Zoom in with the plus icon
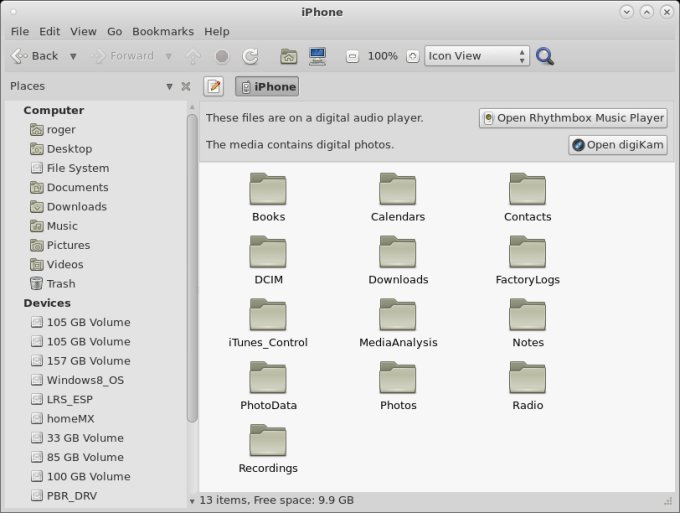The height and width of the screenshot is (513, 680). pyautogui.click(x=412, y=57)
